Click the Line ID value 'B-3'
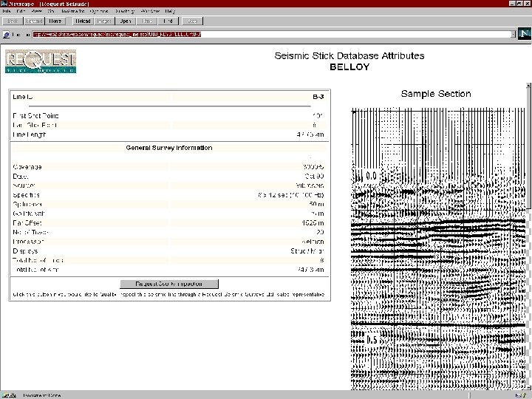 318,97
